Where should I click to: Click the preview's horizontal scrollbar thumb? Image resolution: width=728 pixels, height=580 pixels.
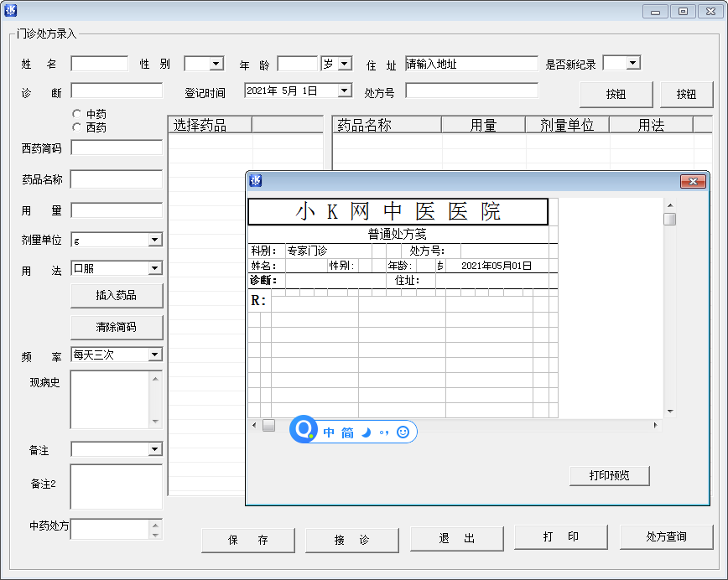click(268, 426)
